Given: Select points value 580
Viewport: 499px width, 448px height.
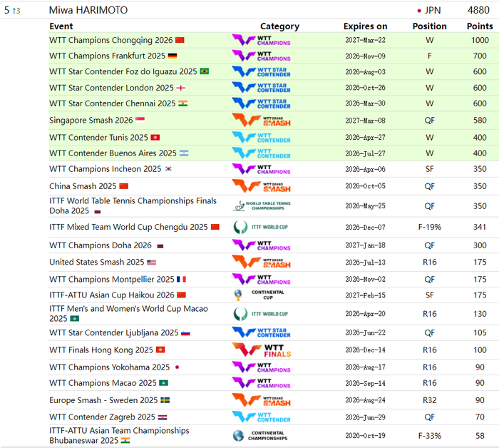Looking at the screenshot, I should 480,121.
